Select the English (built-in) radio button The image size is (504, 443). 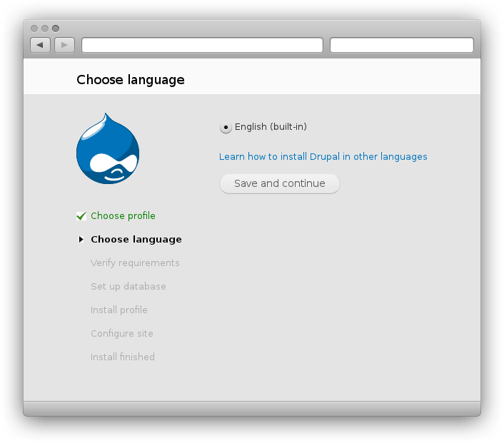(226, 127)
